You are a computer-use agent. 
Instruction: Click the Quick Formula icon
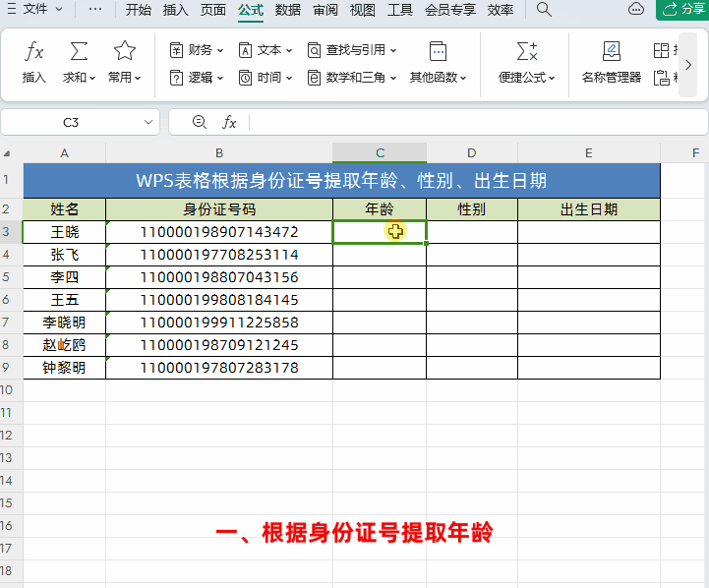[527, 51]
